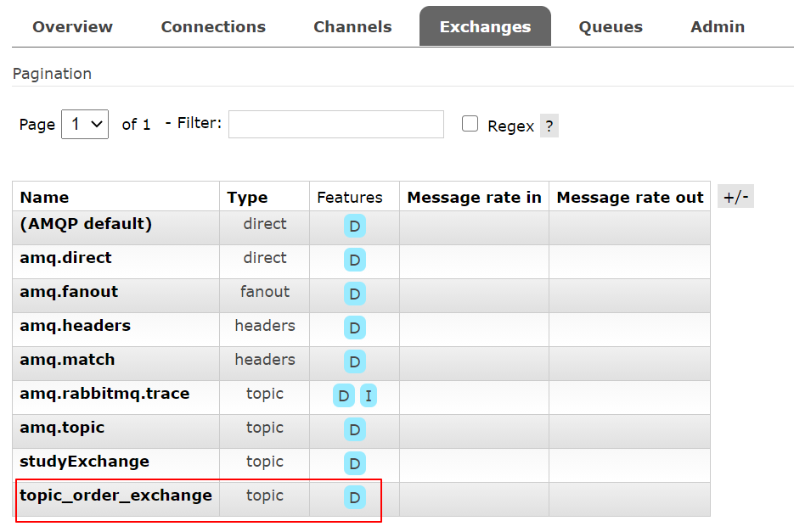Toggle table columns with +/- button
Screen dimensions: 794x532
pyautogui.click(x=735, y=197)
